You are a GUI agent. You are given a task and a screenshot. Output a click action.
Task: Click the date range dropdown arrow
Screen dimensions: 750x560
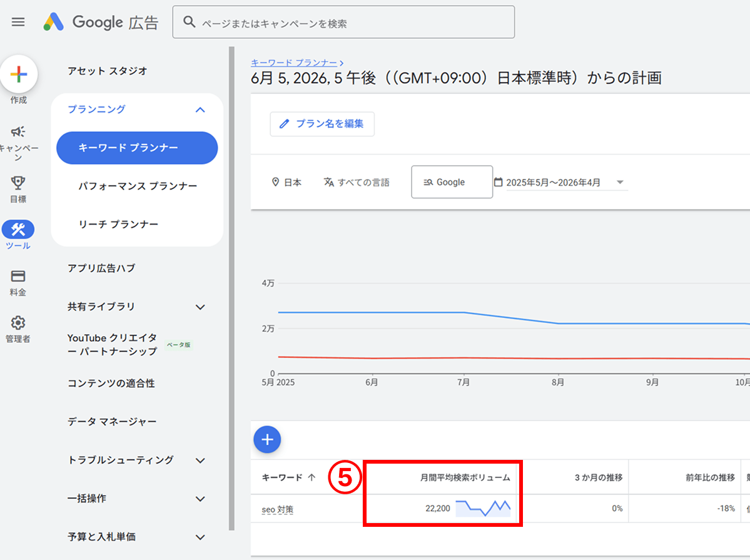point(620,182)
